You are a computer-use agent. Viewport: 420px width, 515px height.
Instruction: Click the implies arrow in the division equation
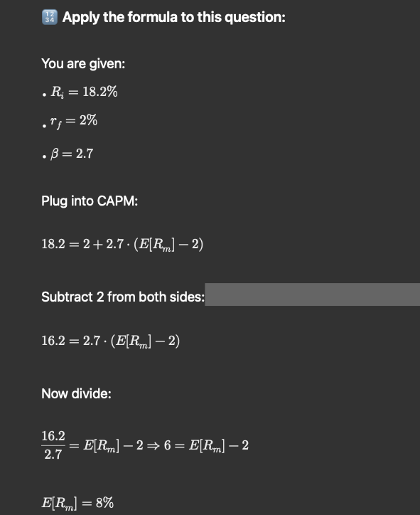[x=154, y=446]
